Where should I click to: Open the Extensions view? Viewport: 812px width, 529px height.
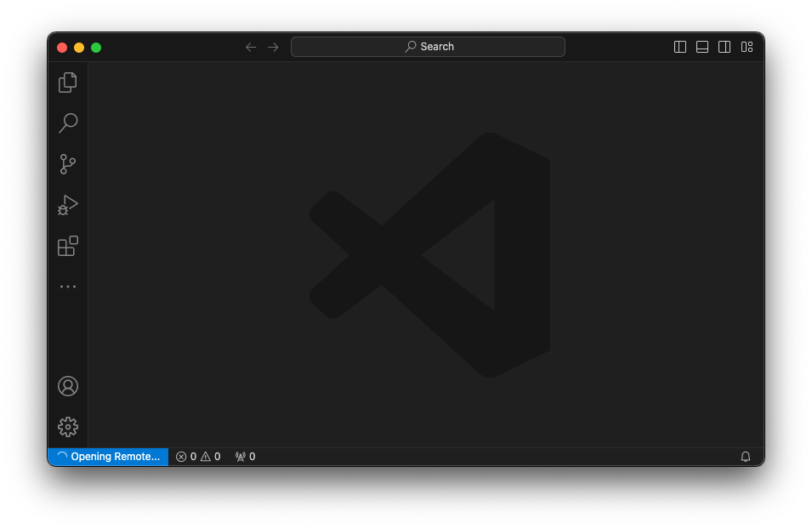[68, 246]
